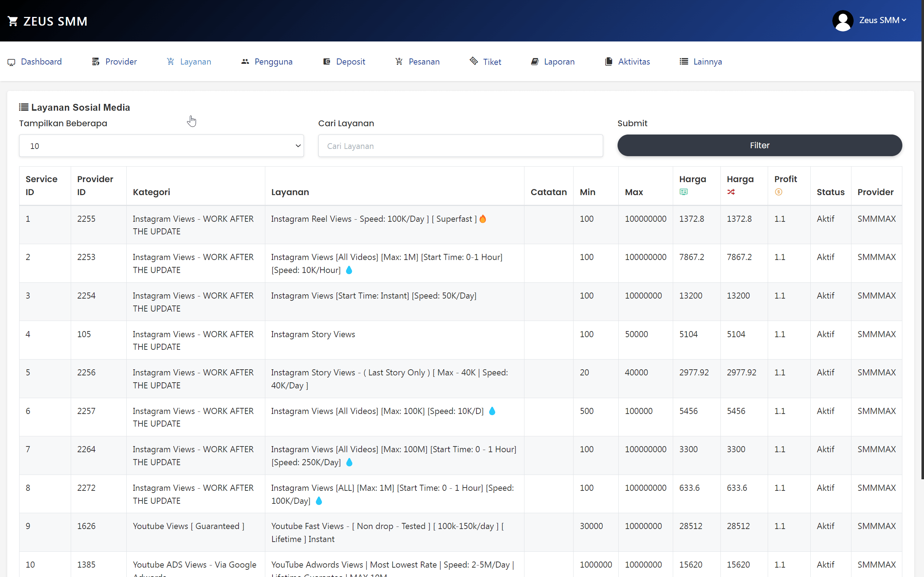The width and height of the screenshot is (924, 577).
Task: Click the Dashboard monitor icon
Action: point(11,62)
